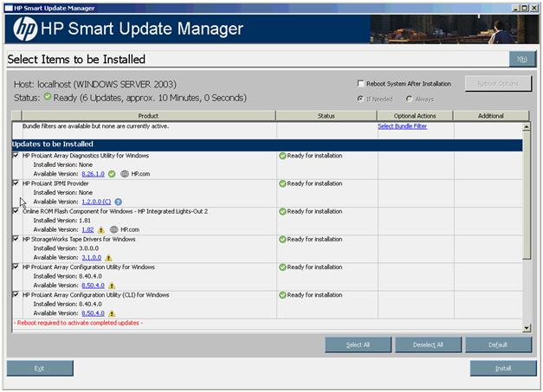Click green check icon beside version 8.26.1.0
This screenshot has height=392, width=543.
(x=112, y=174)
